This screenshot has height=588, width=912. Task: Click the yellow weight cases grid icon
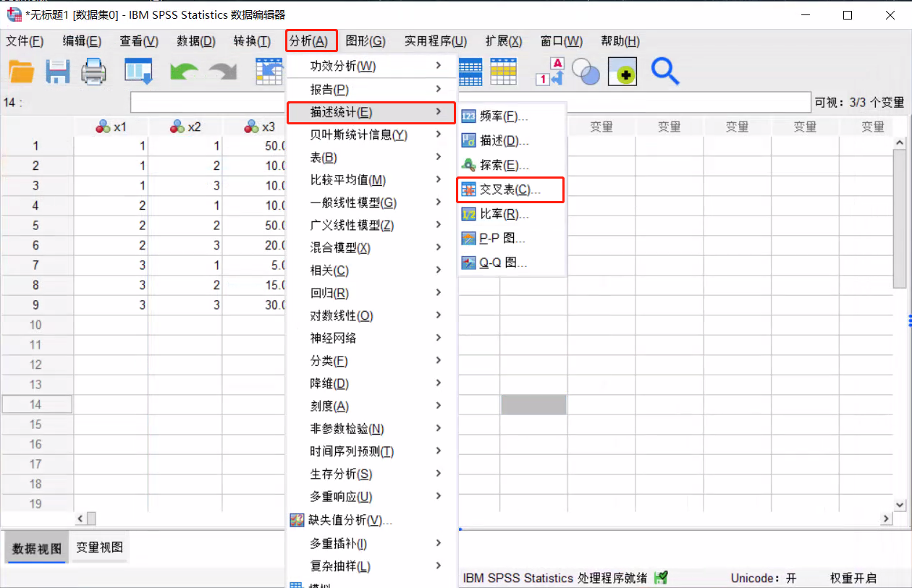tap(504, 71)
